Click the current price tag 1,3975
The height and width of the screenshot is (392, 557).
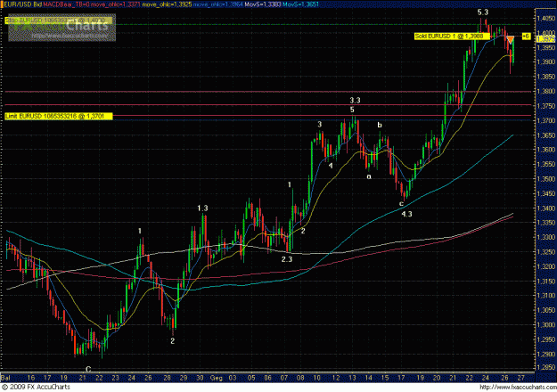click(545, 39)
